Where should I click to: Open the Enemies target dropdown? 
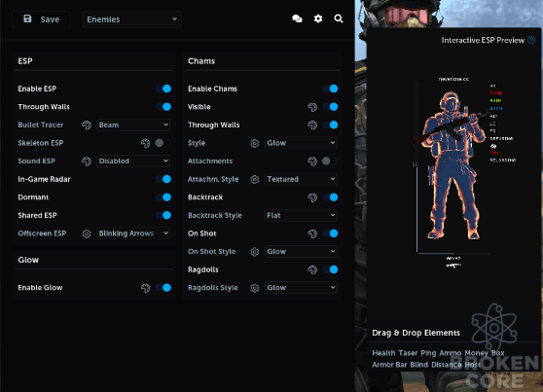pyautogui.click(x=131, y=19)
